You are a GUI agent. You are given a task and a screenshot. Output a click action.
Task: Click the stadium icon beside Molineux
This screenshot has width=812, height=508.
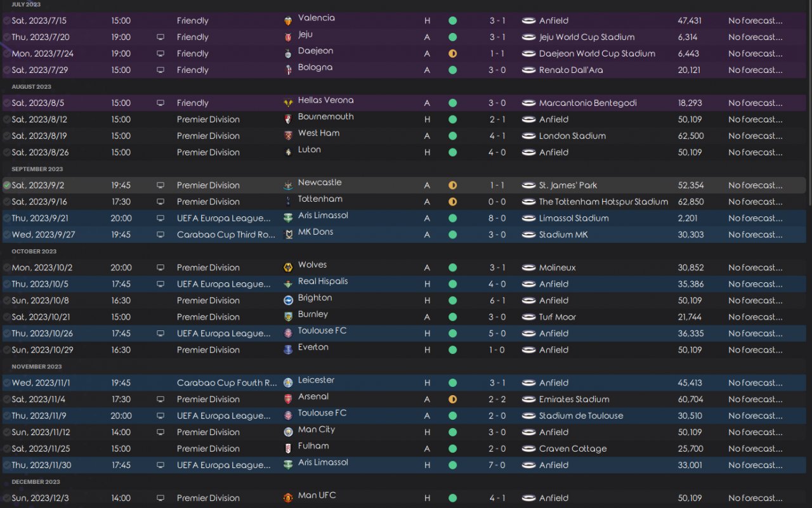pyautogui.click(x=528, y=268)
